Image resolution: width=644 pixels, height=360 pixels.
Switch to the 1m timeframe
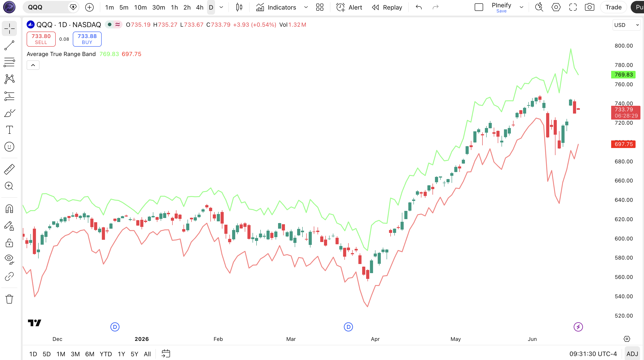tap(109, 8)
